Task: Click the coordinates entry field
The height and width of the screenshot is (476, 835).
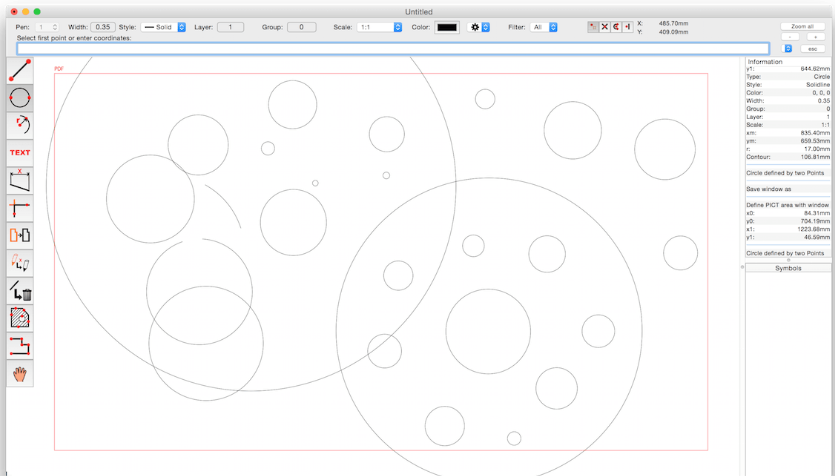Action: pyautogui.click(x=393, y=48)
